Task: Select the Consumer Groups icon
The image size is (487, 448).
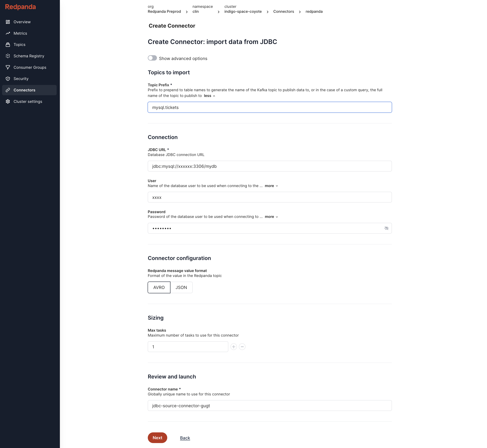Action: pos(8,67)
